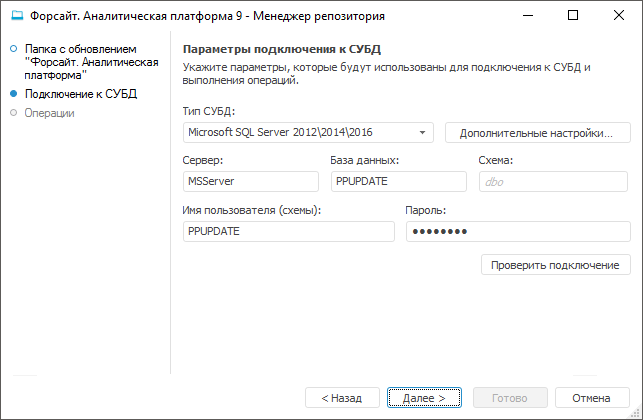643x420 pixels.
Task: Cancel the wizard with "Отмена"
Action: (x=592, y=397)
